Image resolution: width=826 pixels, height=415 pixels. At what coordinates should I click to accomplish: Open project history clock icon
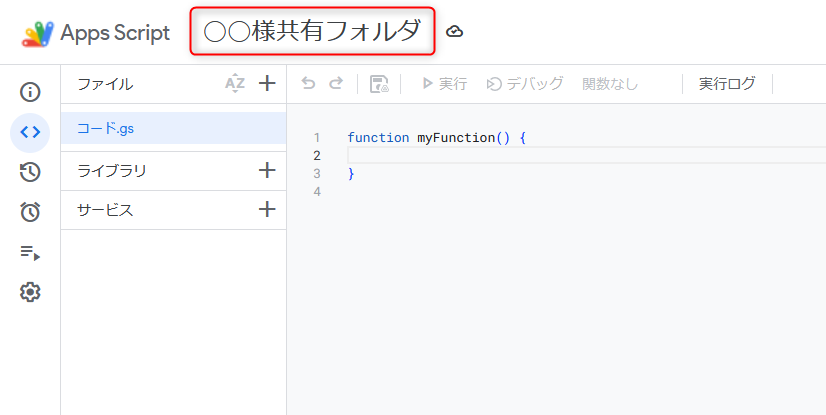pyautogui.click(x=30, y=172)
